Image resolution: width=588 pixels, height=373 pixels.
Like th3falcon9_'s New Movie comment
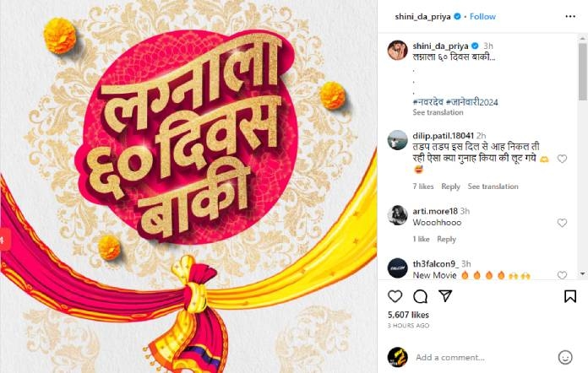(x=562, y=275)
